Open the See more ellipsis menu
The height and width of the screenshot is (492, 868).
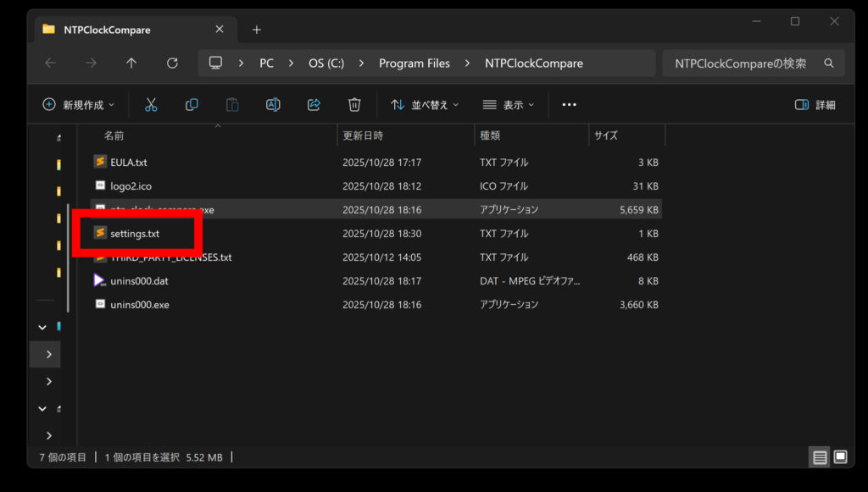tap(569, 105)
